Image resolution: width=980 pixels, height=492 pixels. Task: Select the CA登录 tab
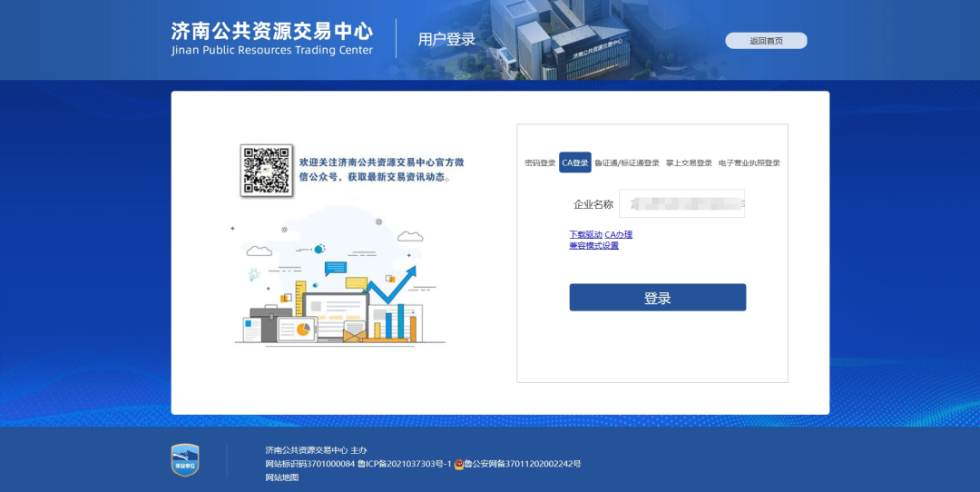[x=575, y=163]
